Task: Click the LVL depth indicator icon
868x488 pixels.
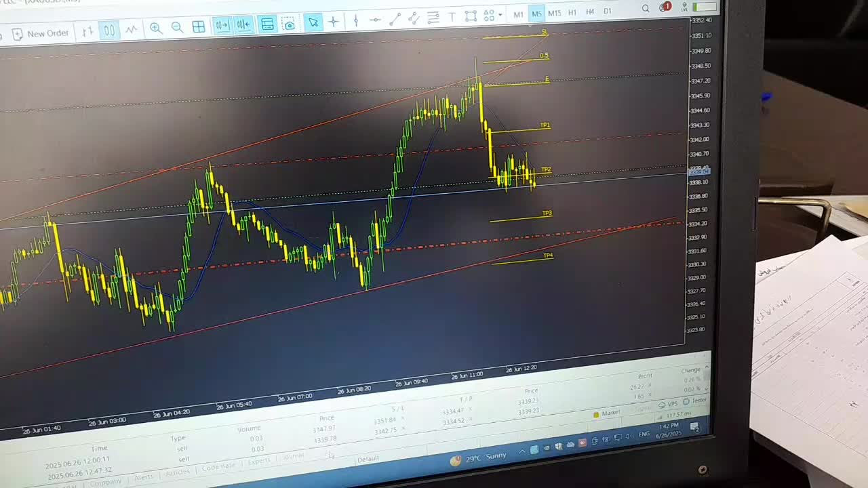Action: 684,7
